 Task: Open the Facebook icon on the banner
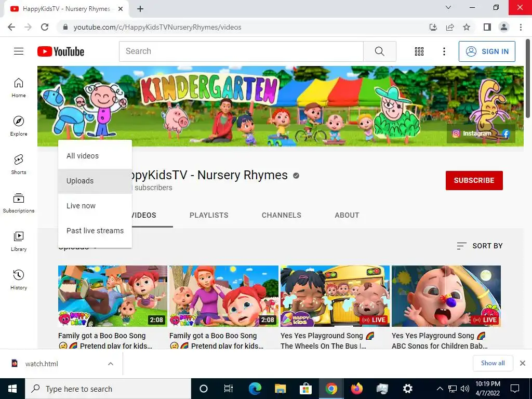(506, 134)
